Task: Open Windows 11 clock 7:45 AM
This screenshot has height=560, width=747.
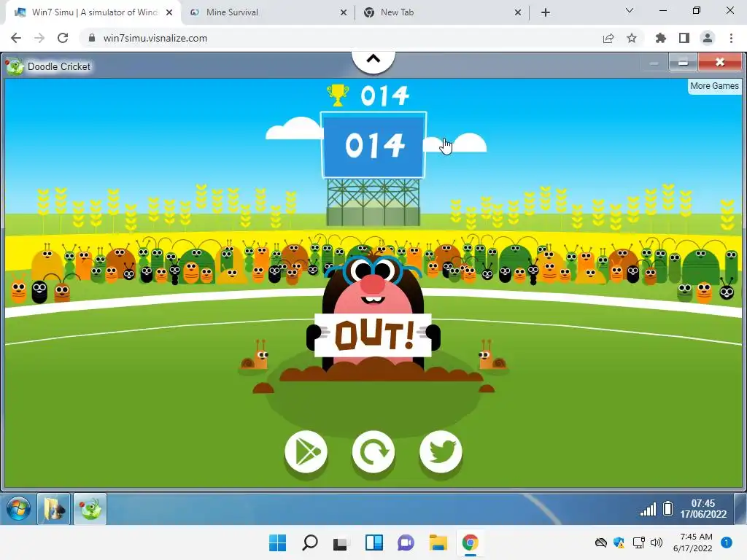Action: 693,542
